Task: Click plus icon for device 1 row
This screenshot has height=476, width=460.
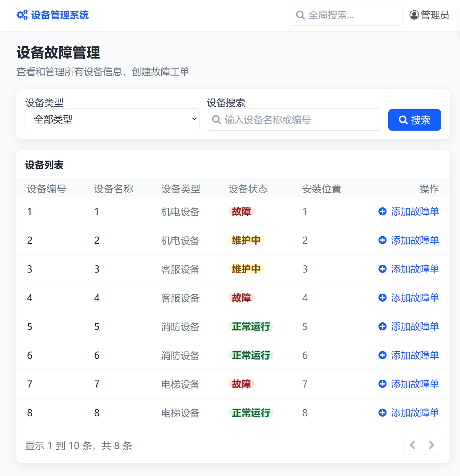Action: click(x=382, y=211)
